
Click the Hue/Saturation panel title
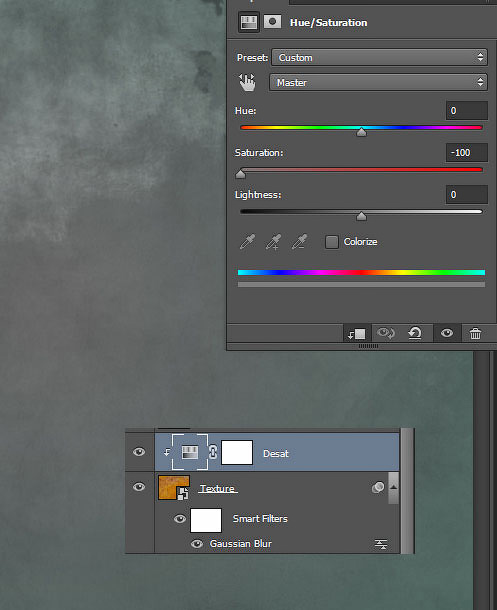[x=329, y=23]
